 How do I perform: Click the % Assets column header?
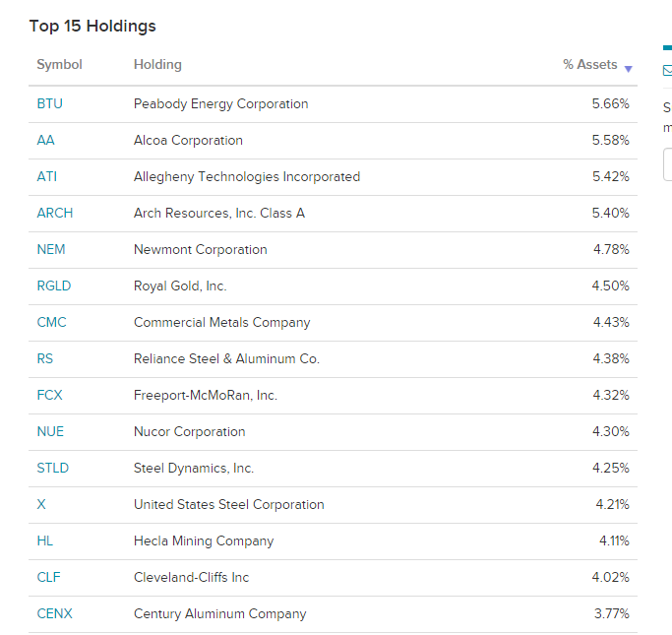click(589, 64)
